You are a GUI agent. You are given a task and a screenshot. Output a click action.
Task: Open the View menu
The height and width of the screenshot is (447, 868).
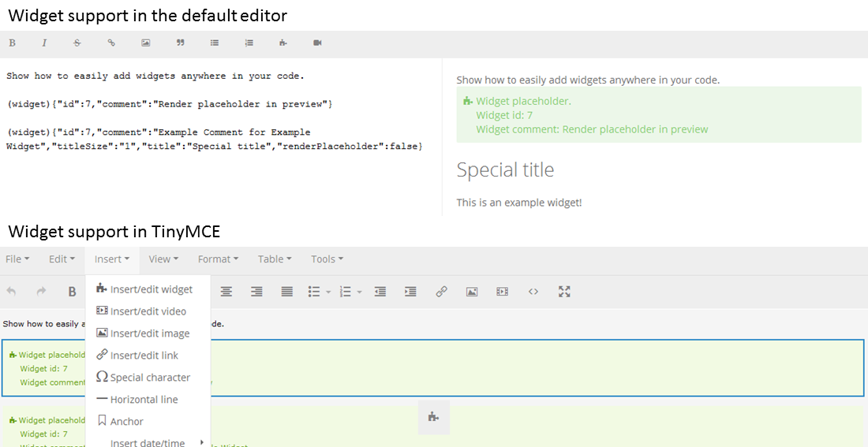click(x=163, y=259)
